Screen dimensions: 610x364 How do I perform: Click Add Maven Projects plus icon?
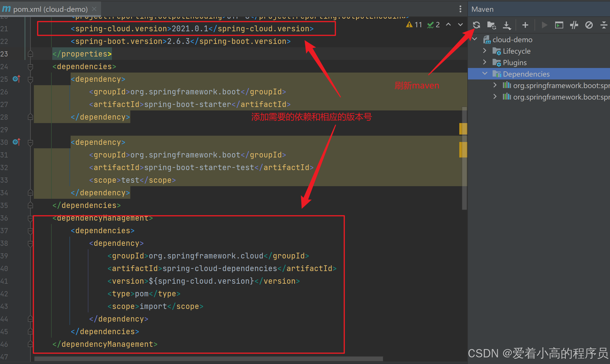pos(525,25)
